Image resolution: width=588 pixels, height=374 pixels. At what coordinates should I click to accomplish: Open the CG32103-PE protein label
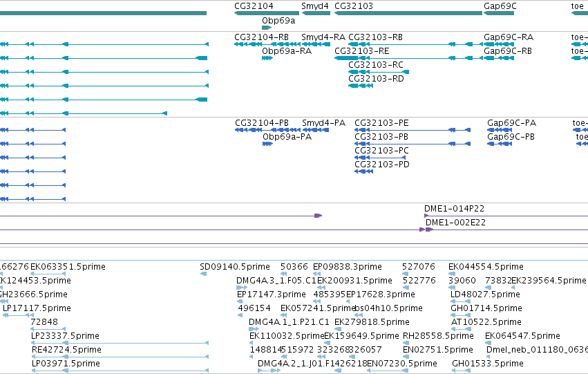(x=381, y=123)
